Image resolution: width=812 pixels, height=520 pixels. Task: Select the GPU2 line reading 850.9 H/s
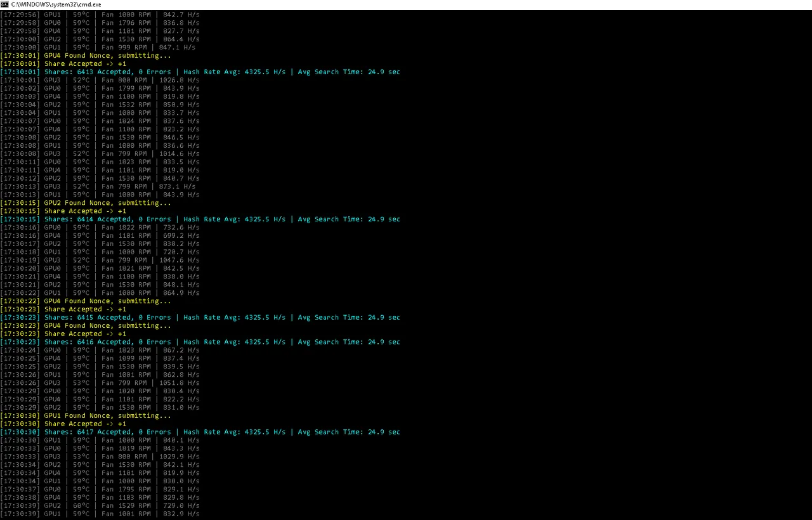pyautogui.click(x=100, y=105)
